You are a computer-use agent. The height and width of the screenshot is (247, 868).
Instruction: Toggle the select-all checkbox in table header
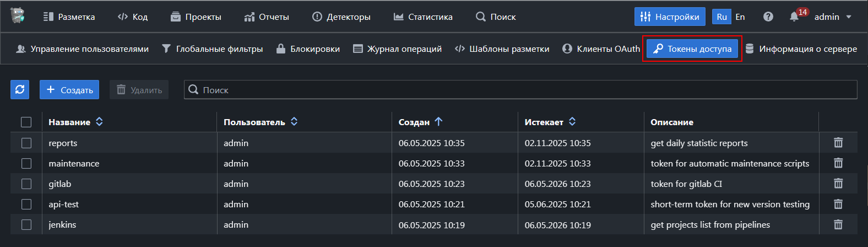[26, 122]
